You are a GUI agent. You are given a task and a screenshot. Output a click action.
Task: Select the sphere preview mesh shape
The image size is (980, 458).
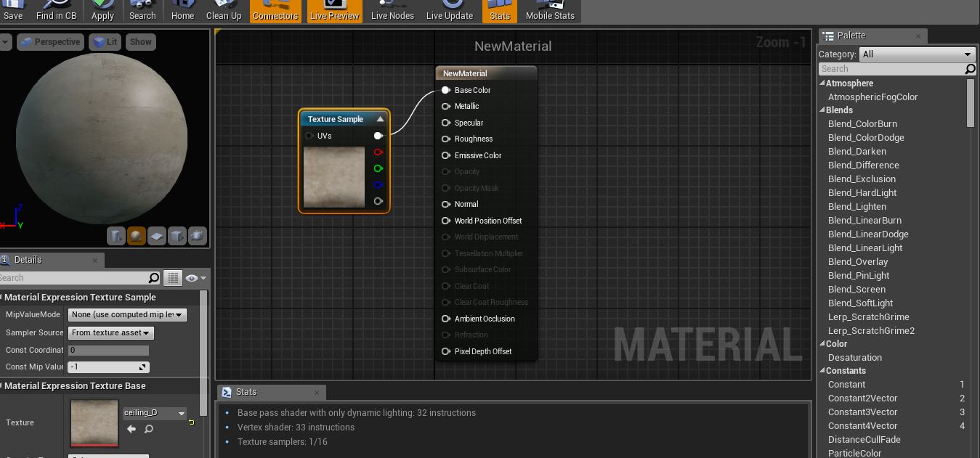point(137,236)
